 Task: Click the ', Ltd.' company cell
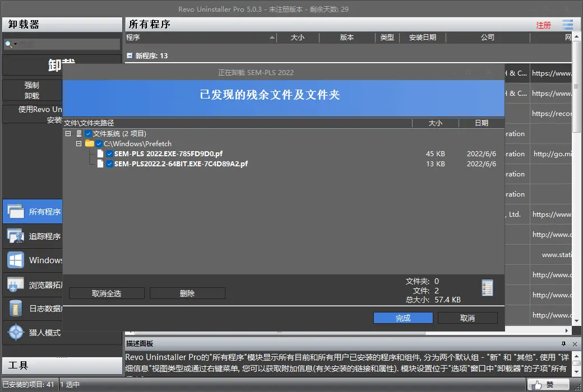pyautogui.click(x=517, y=214)
